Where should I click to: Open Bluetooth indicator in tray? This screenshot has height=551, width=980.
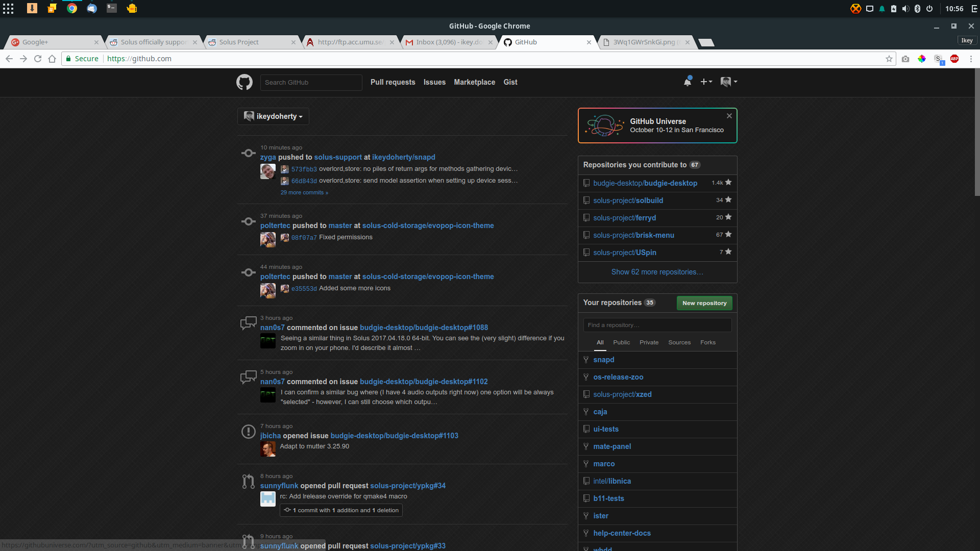point(917,9)
